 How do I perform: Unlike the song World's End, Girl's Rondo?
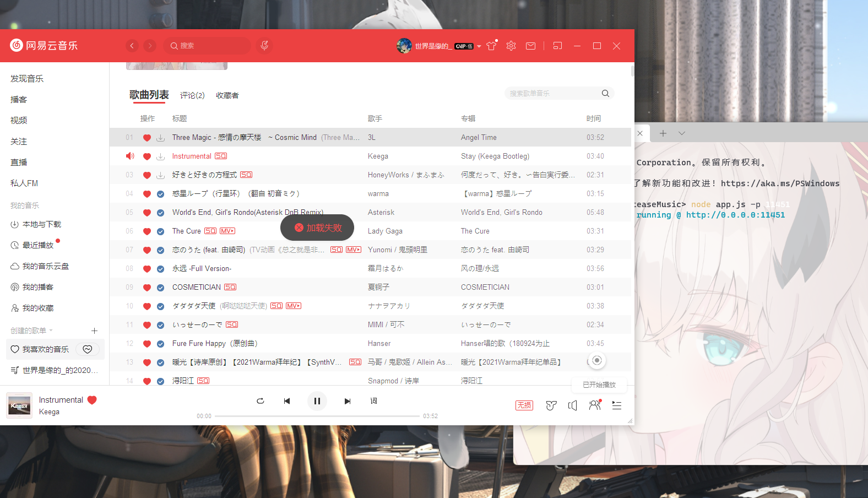pos(147,213)
